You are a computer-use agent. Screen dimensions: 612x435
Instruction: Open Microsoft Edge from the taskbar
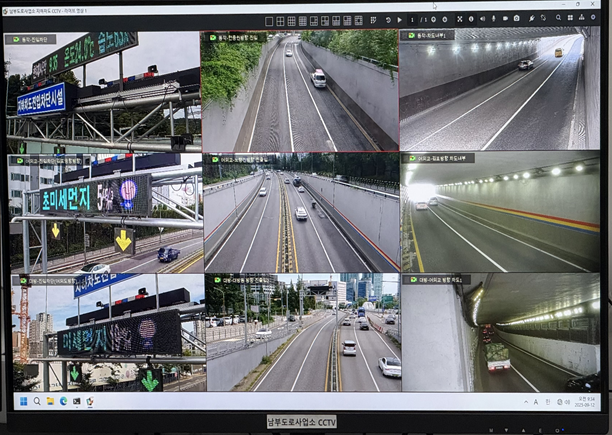[x=63, y=401]
